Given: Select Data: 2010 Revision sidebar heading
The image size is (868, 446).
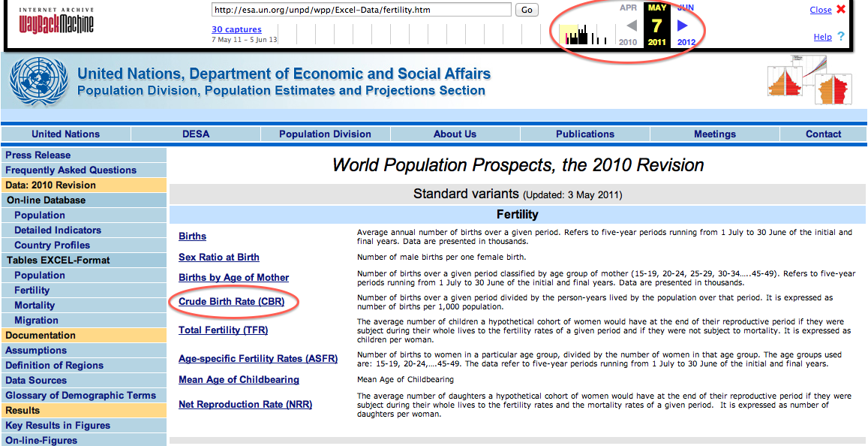Looking at the screenshot, I should click(50, 185).
